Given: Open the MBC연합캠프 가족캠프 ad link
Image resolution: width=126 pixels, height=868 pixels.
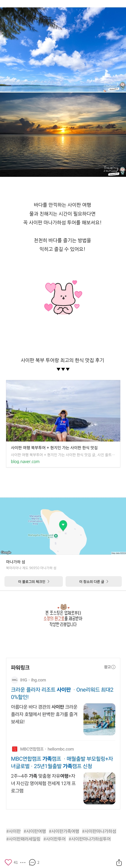Looking at the screenshot, I should click(62, 762).
